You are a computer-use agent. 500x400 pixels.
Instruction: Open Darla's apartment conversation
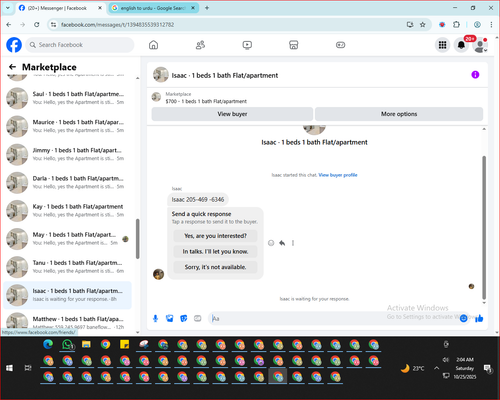click(68, 182)
